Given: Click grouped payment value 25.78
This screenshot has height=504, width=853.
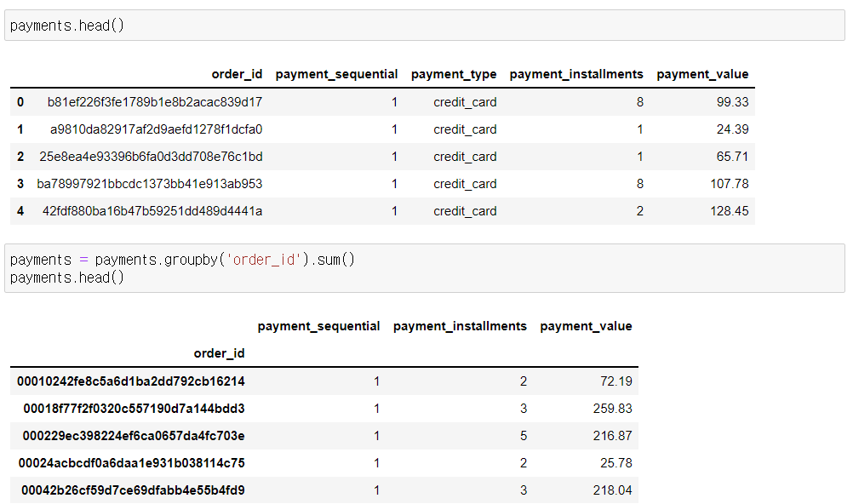Looking at the screenshot, I should pyautogui.click(x=615, y=462).
